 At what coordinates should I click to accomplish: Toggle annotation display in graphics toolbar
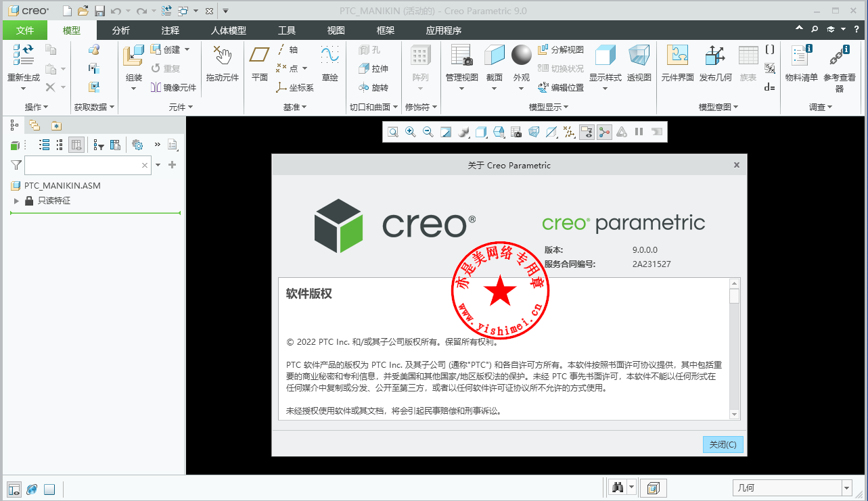[587, 132]
